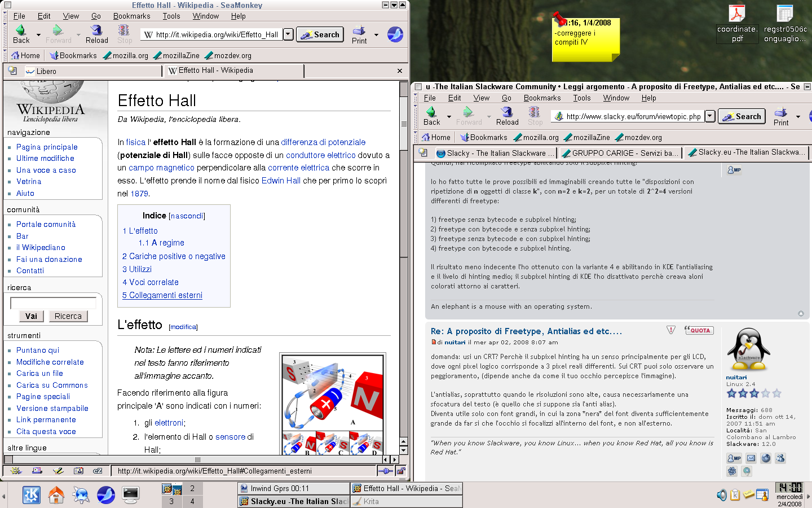Open the Bookmarks menu in Wikipedia window
The height and width of the screenshot is (508, 812).
[x=131, y=16]
